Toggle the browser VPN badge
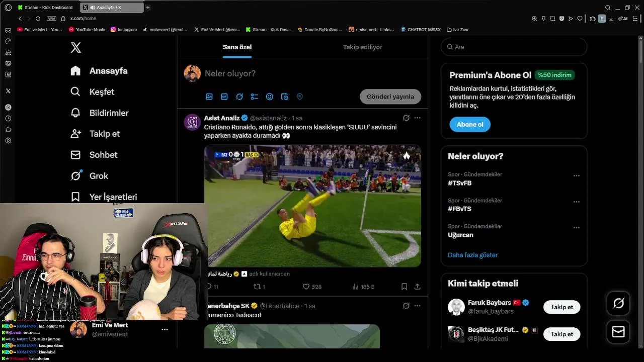The width and height of the screenshot is (644, 362). tap(51, 19)
